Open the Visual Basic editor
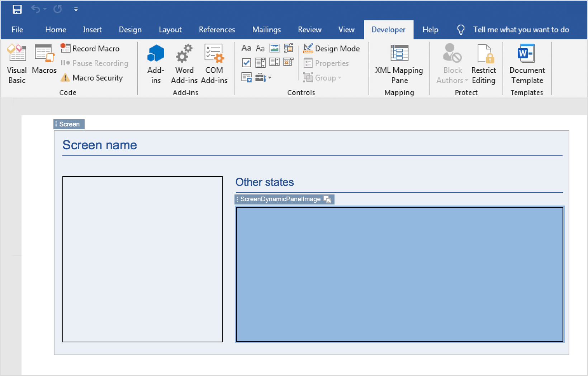 tap(17, 64)
